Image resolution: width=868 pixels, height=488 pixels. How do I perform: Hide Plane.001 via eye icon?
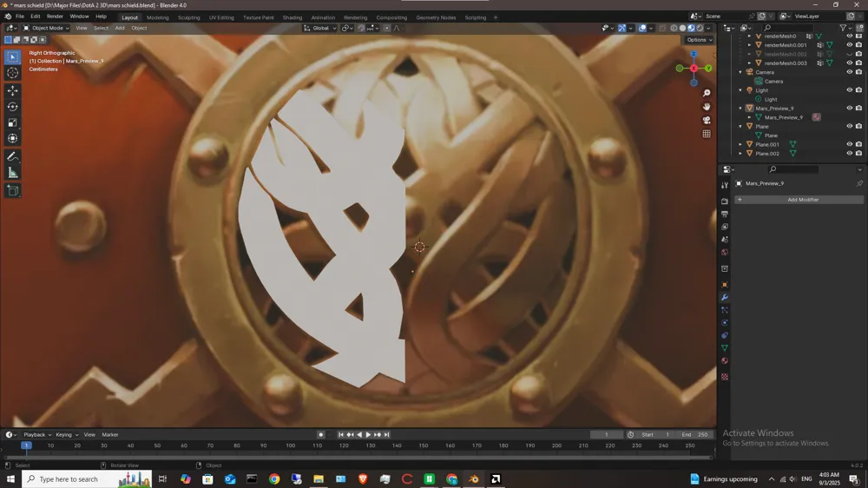point(849,144)
